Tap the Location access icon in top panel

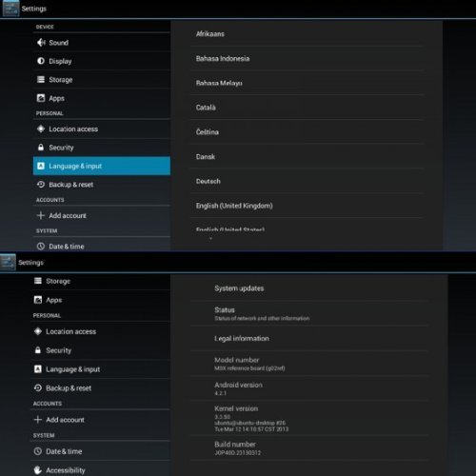41,129
